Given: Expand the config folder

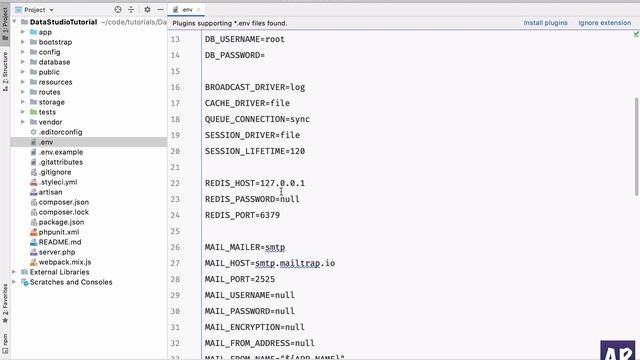Looking at the screenshot, I should point(23,52).
